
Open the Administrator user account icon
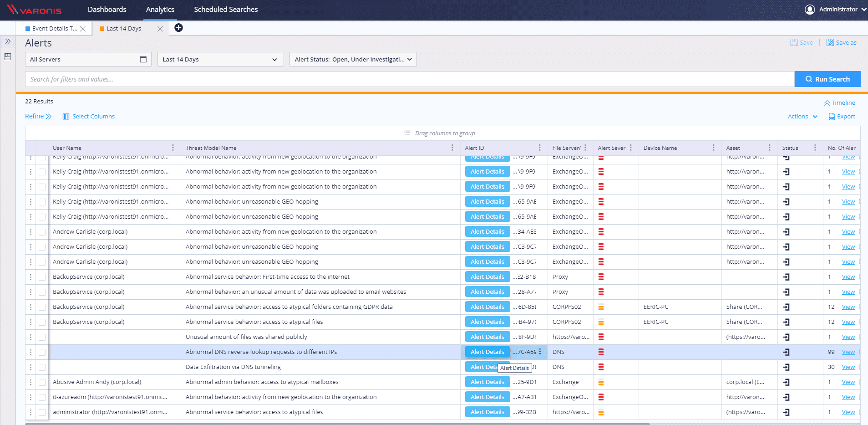(810, 10)
